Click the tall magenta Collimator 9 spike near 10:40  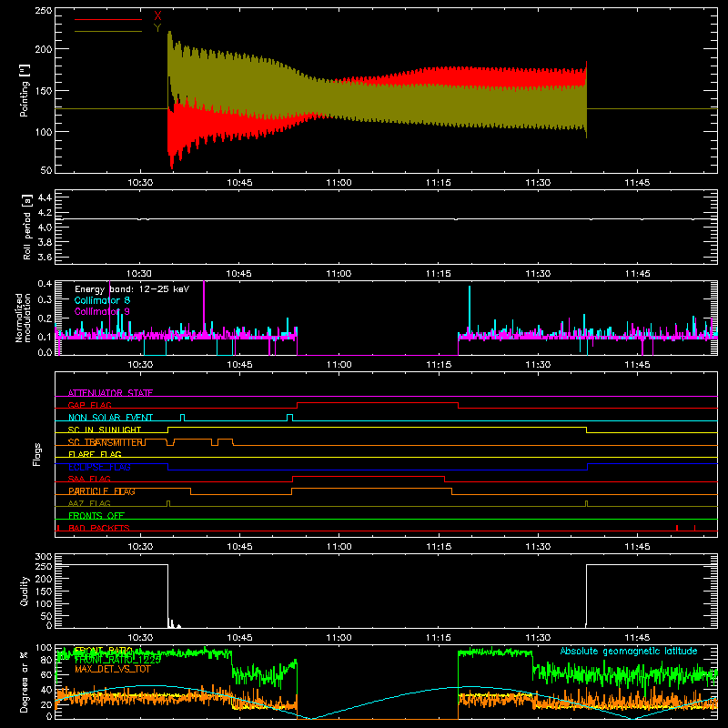coord(204,307)
